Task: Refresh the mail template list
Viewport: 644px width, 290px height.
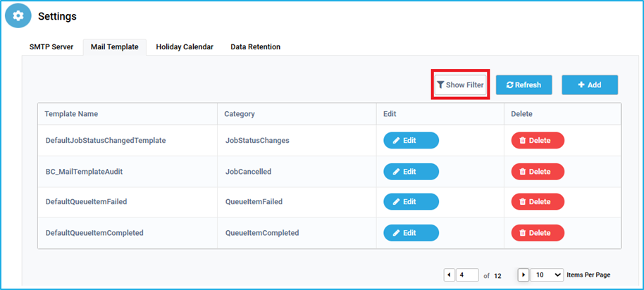Action: click(x=524, y=85)
